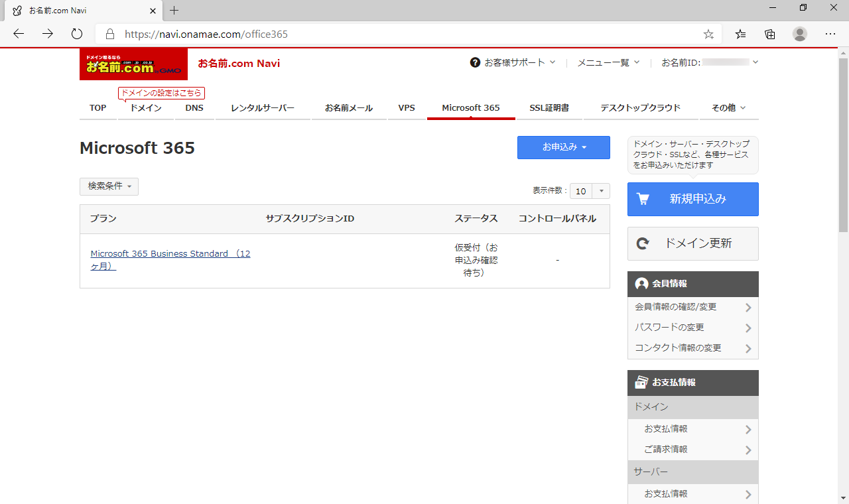Viewport: 849px width, 504px height.
Task: Open the Collections icon
Action: pos(770,34)
